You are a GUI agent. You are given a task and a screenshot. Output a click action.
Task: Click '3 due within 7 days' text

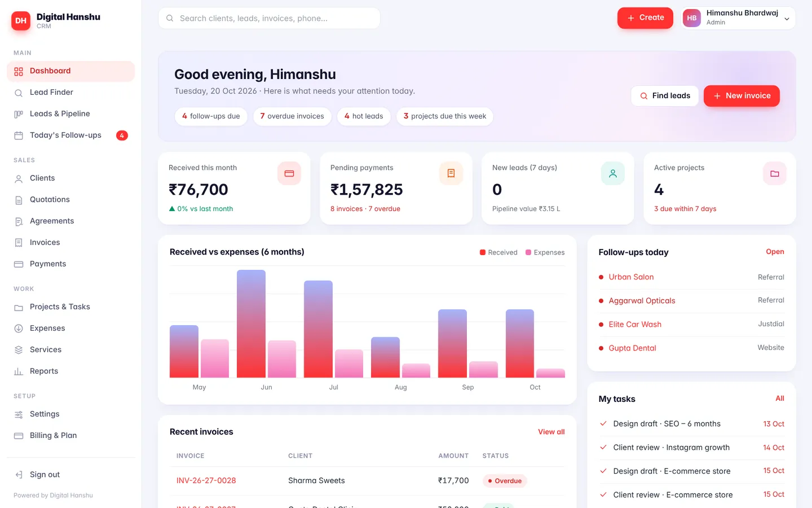click(x=685, y=209)
